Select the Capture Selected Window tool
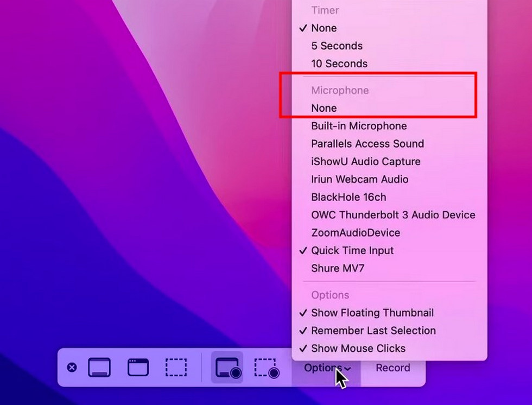532x405 pixels. 137,368
